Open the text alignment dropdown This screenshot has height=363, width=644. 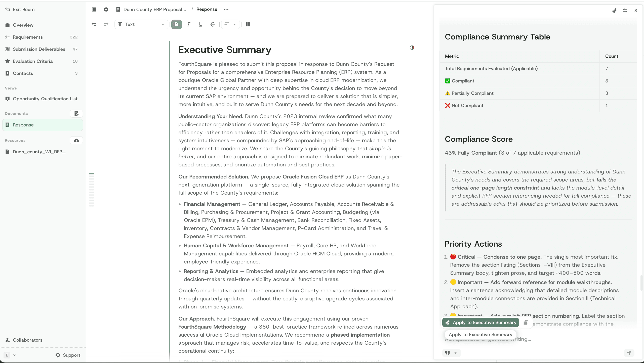pos(230,24)
